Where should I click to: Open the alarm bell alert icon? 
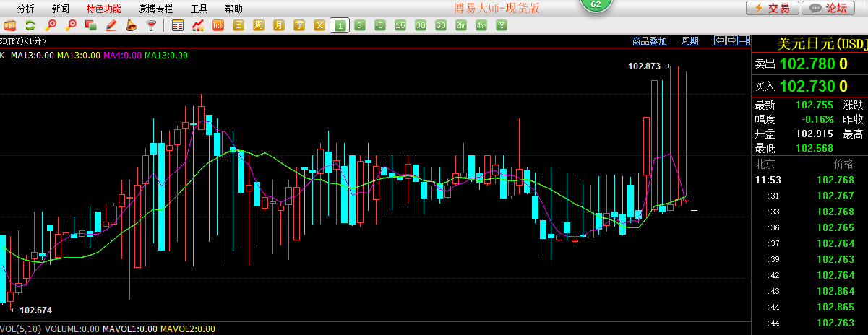[x=132, y=26]
